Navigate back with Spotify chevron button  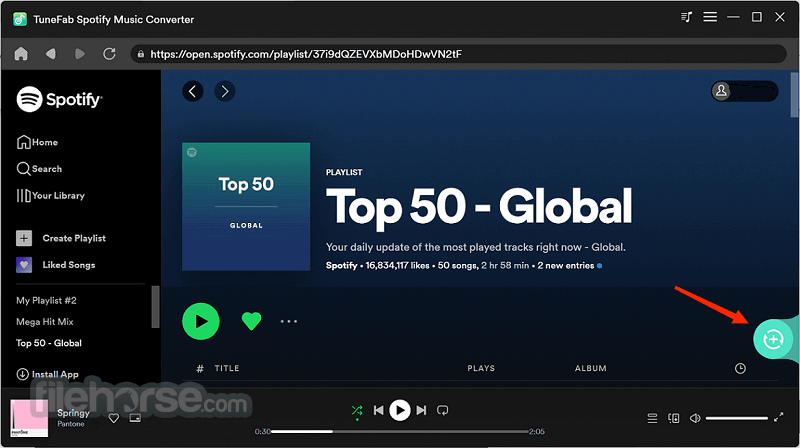point(193,91)
